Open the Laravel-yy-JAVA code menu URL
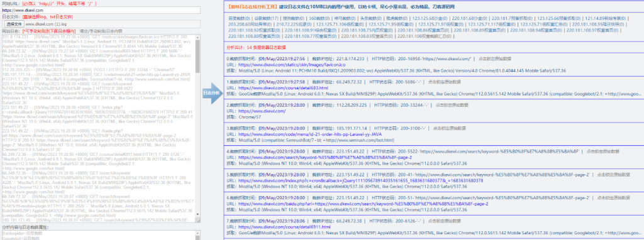This screenshot has width=644, height=240. (x=310, y=134)
